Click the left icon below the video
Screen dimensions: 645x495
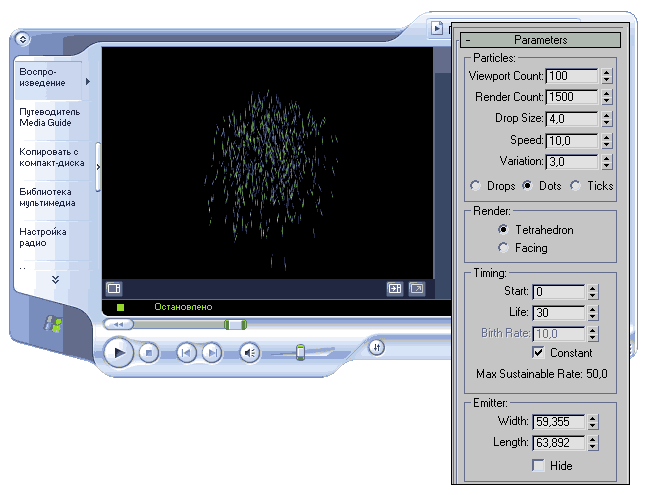click(114, 289)
